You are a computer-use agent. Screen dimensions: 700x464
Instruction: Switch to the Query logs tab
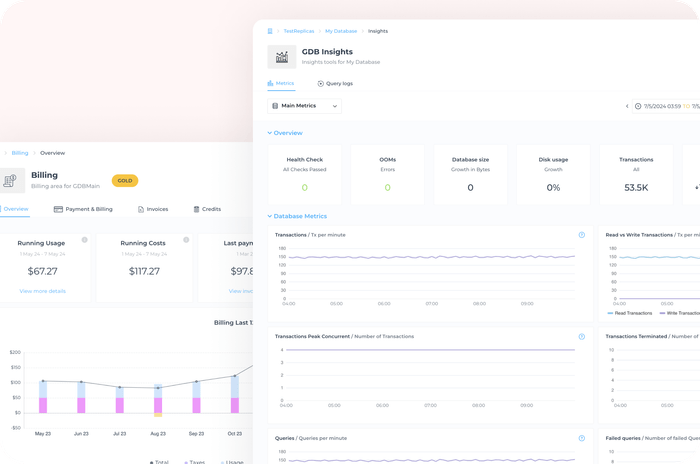(x=335, y=84)
